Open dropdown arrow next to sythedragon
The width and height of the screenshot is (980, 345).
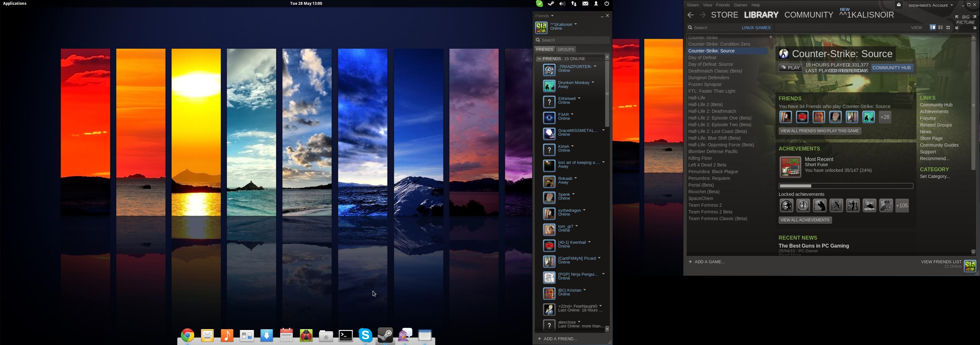[584, 210]
